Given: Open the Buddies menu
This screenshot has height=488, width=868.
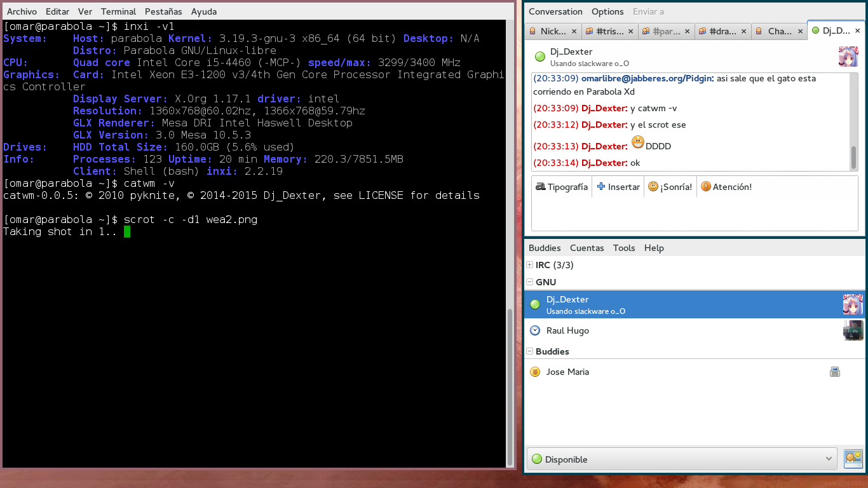Looking at the screenshot, I should [545, 248].
